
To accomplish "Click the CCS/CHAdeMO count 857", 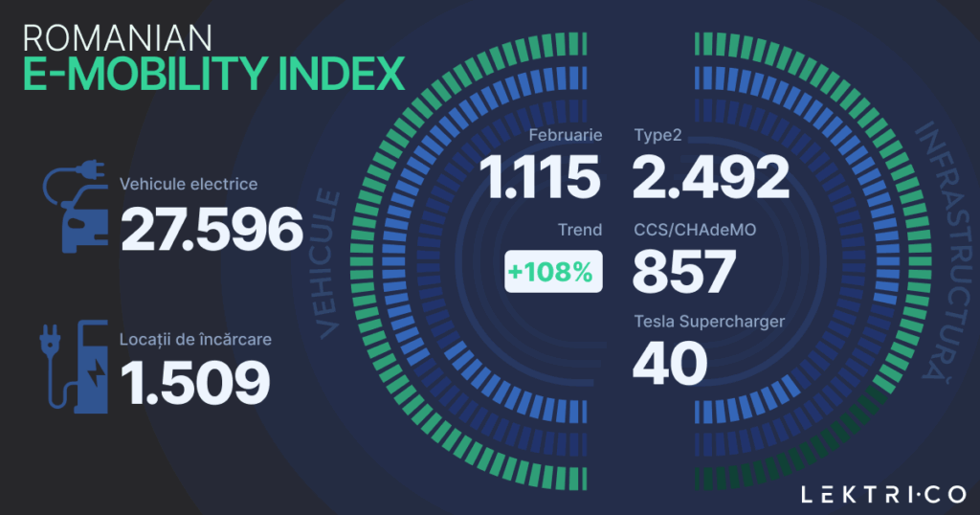I will pyautogui.click(x=683, y=272).
